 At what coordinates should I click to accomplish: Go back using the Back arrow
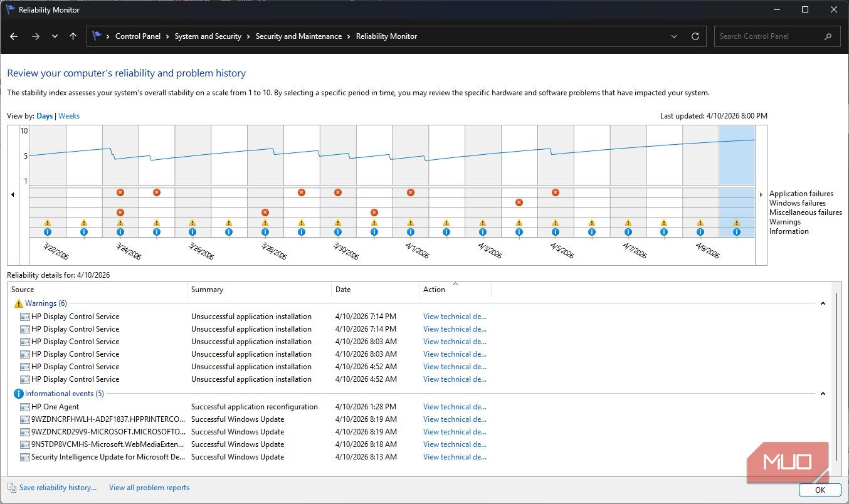point(14,36)
